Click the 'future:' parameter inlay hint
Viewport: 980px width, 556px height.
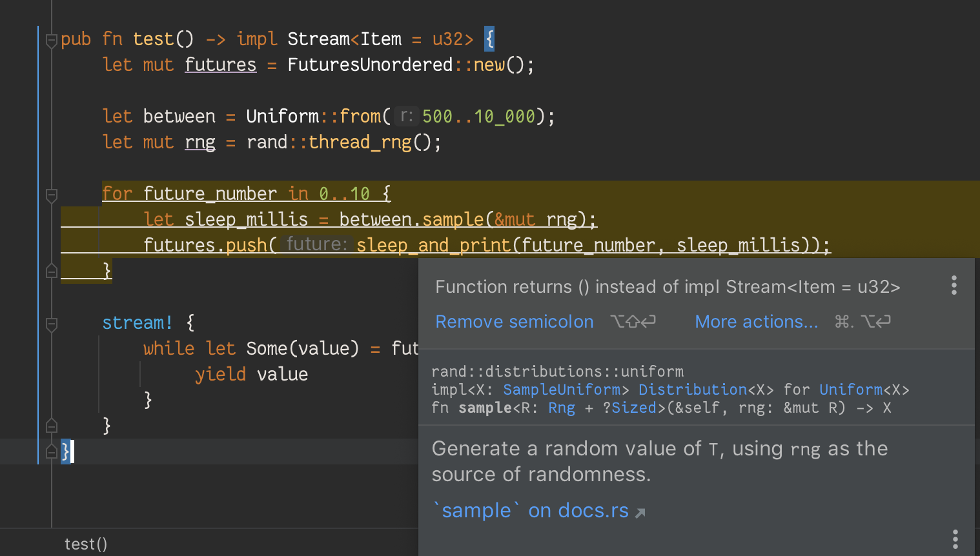pos(316,244)
